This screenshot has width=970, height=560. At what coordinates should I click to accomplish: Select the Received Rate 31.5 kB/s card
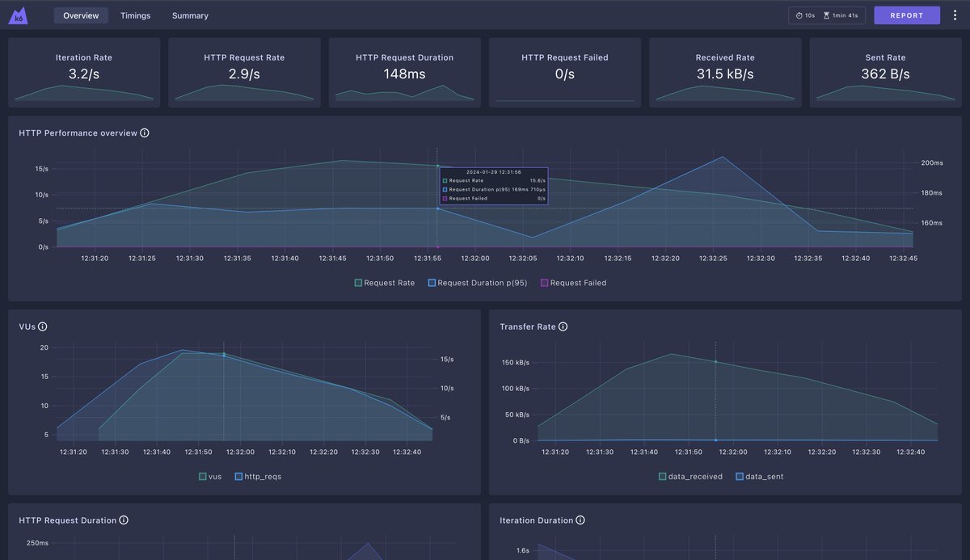point(725,73)
